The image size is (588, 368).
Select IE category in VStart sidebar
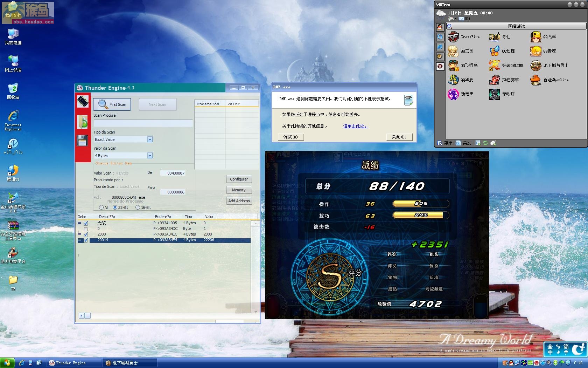(x=440, y=47)
